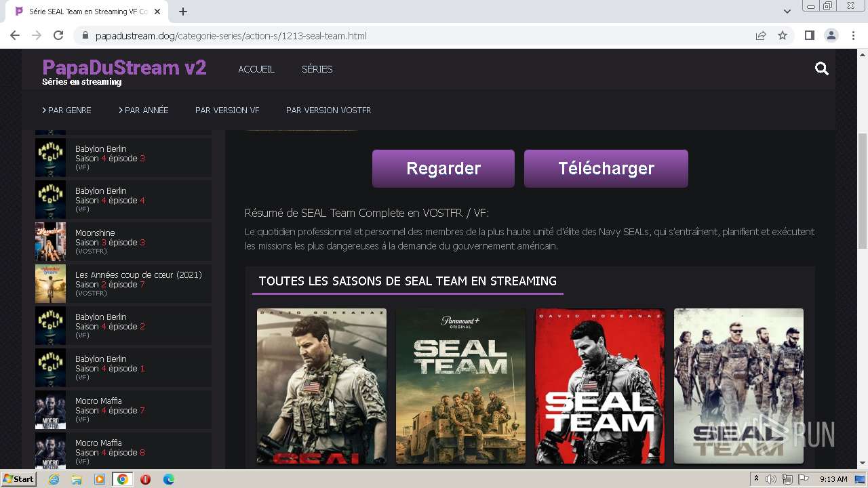868x488 pixels.
Task: Open Mocro Maffia Saison 4 épisode 7
Action: tap(123, 409)
